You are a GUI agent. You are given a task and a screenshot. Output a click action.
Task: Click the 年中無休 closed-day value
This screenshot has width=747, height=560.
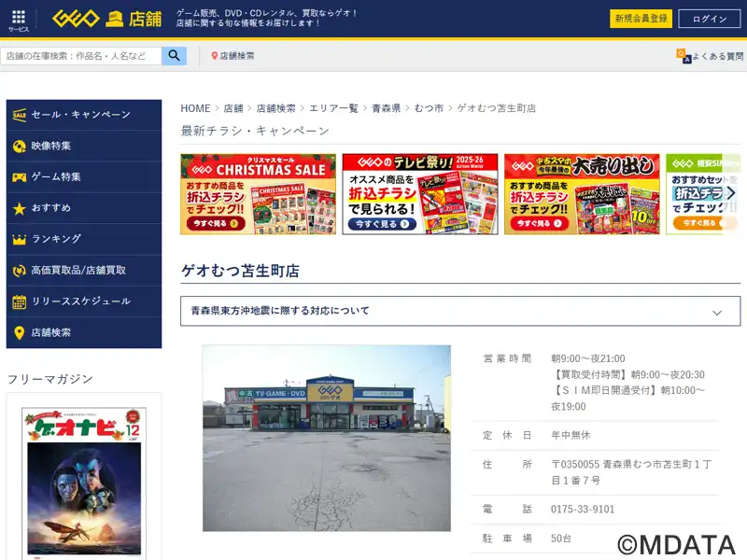(571, 435)
